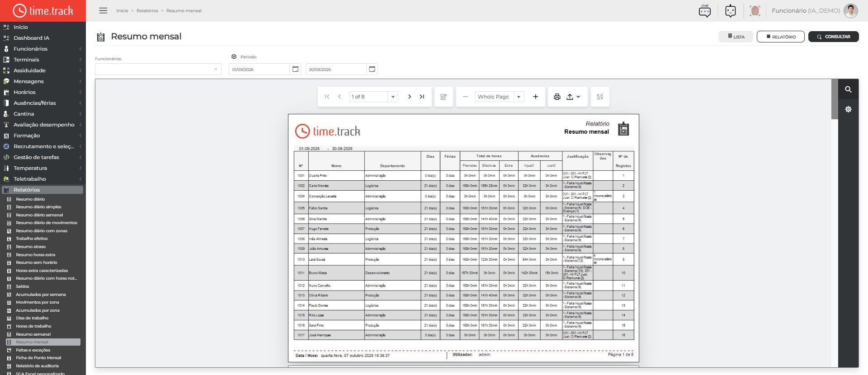Viewport: 868px width, 375px height.
Task: Toggle the hamburger menu icon
Action: point(103,10)
